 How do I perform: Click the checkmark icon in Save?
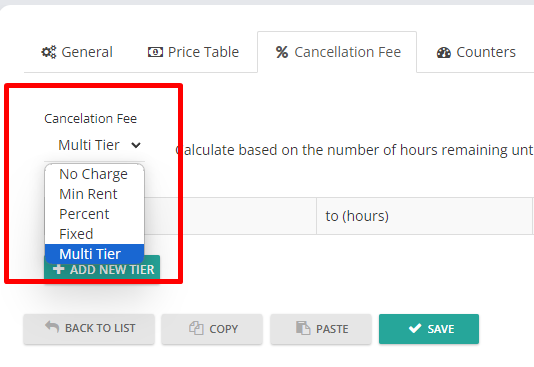click(415, 328)
